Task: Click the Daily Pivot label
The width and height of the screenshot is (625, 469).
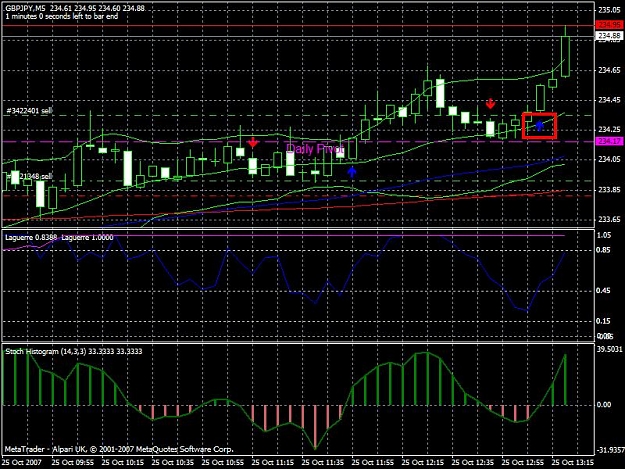Action: tap(314, 149)
